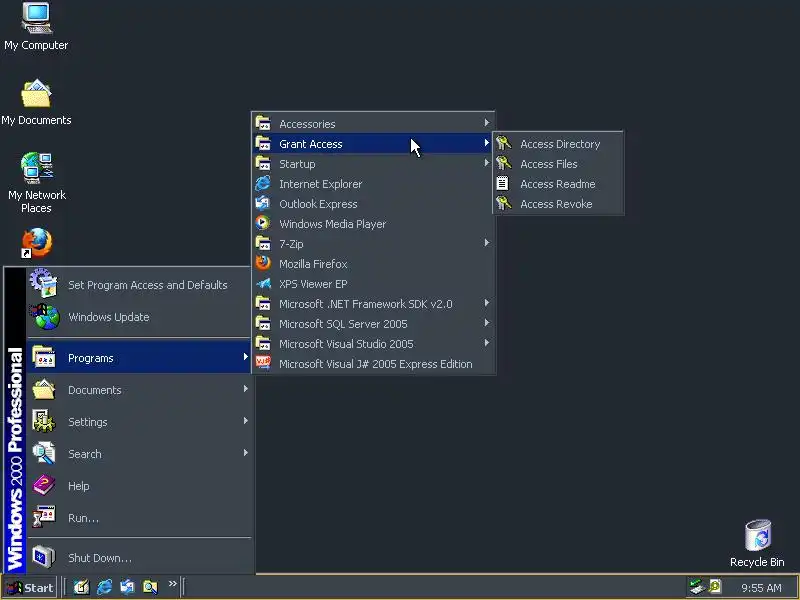Open the Run... dialog from Start menu
Viewport: 800px width, 600px height.
[x=139, y=518]
